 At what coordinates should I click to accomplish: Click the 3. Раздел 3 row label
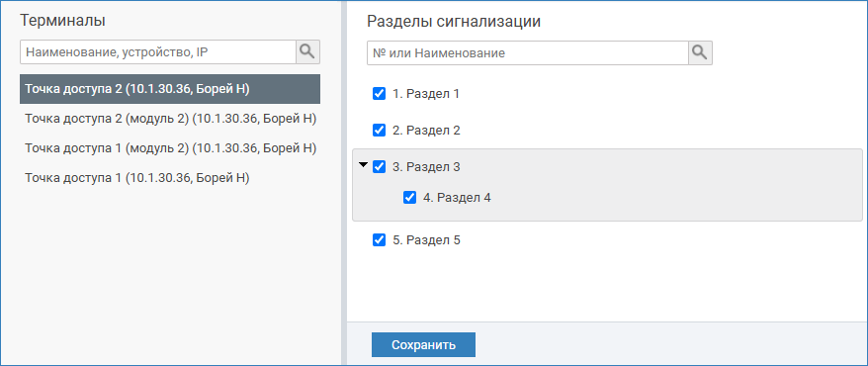(426, 166)
